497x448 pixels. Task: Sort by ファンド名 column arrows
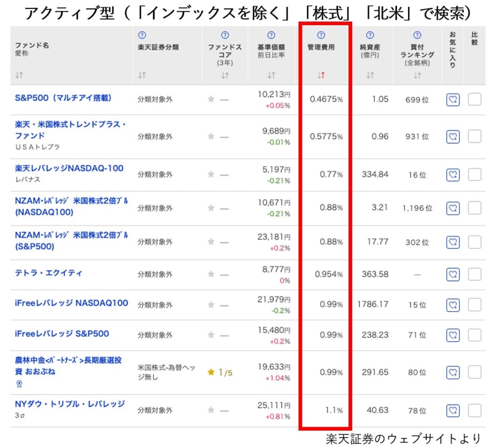point(19,75)
